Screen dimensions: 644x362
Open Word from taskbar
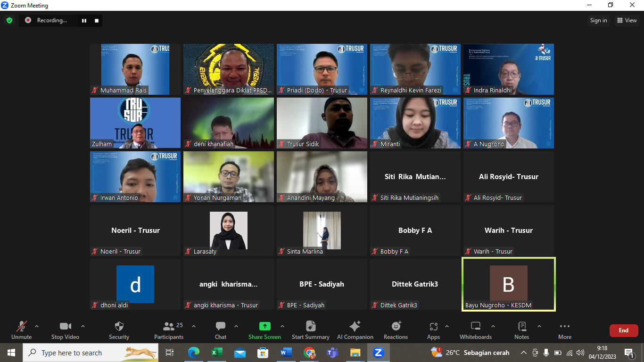tap(286, 353)
